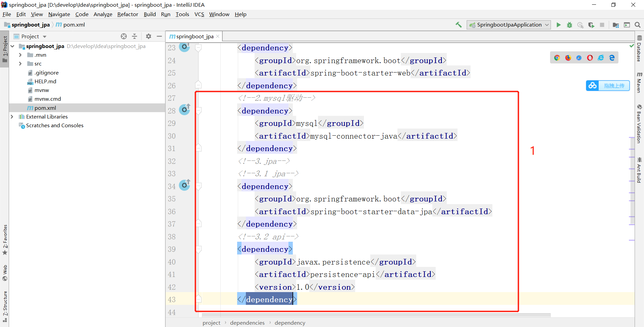Select pom.xml in the project tree
644x327 pixels.
pos(87,108)
